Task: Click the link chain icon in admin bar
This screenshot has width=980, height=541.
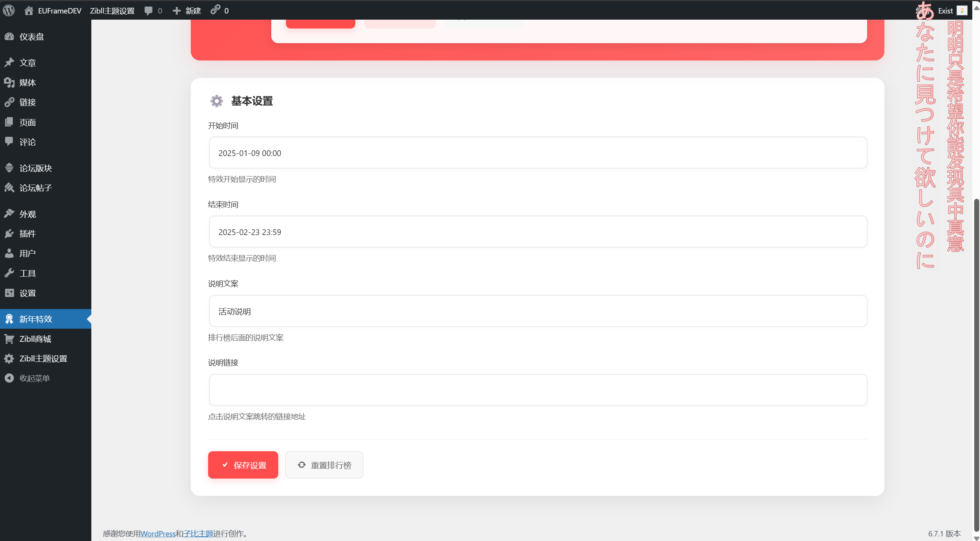Action: [215, 10]
